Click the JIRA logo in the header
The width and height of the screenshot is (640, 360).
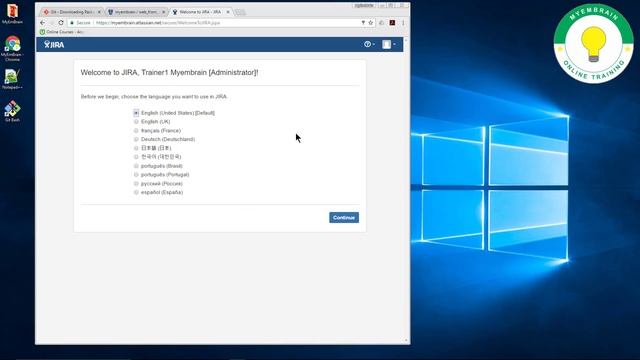coord(54,44)
